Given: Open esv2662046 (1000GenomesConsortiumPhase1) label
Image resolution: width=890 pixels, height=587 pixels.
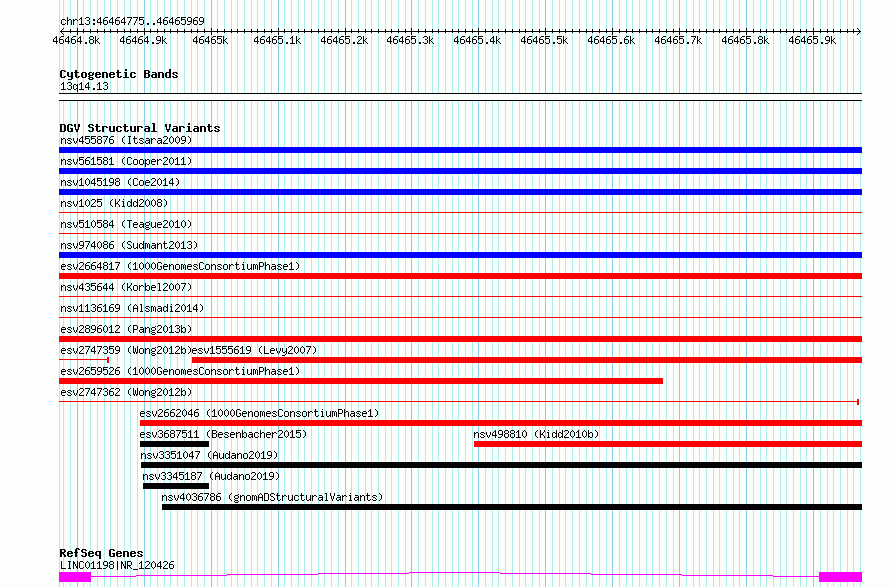Looking at the screenshot, I should (x=259, y=413).
